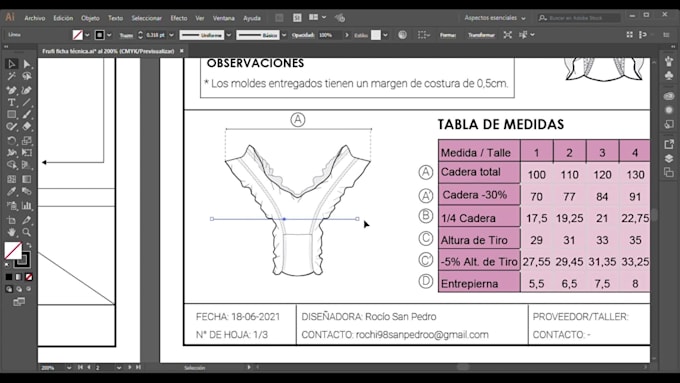Select the Line Segment tool
The width and height of the screenshot is (680, 383).
[26, 102]
